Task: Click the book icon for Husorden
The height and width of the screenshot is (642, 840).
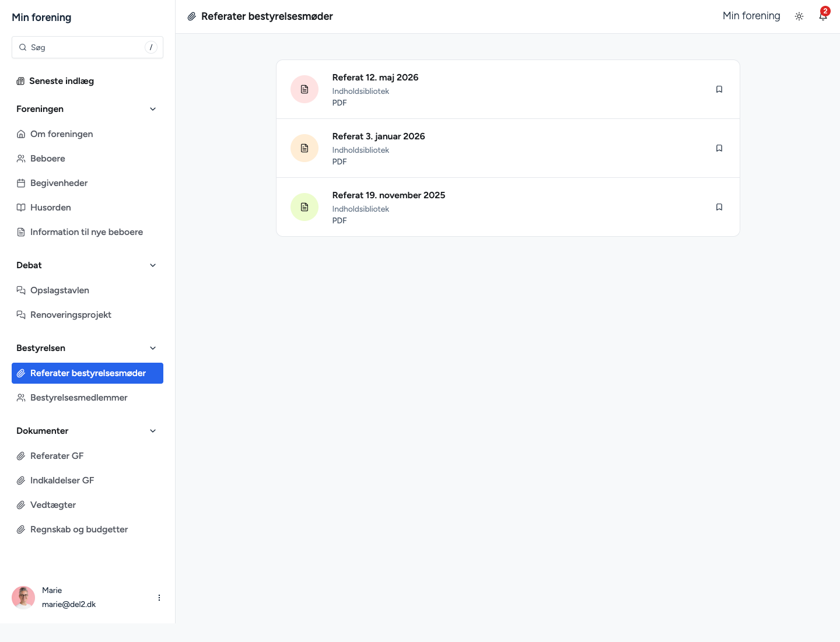Action: (x=21, y=208)
